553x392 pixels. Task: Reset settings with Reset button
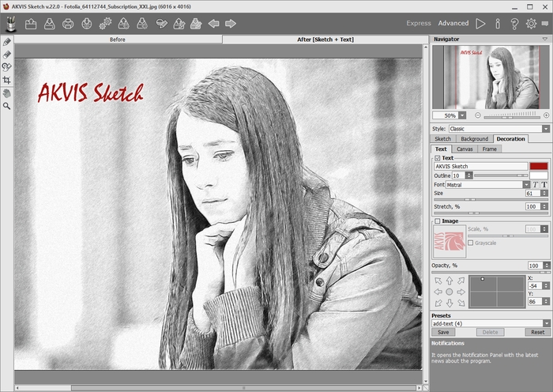click(x=538, y=332)
